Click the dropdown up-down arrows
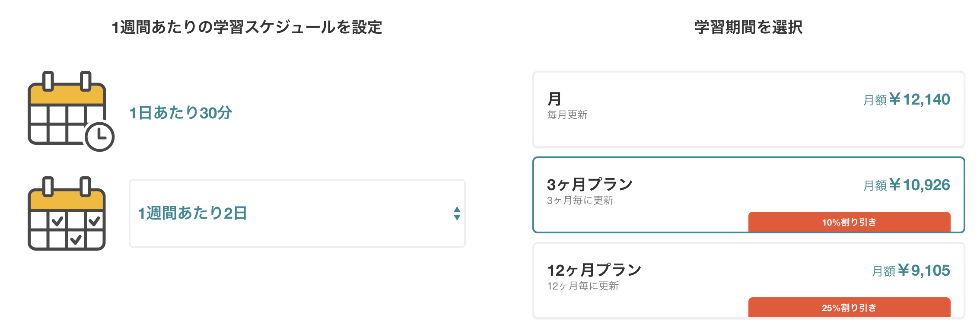Viewport: 980px width, 331px height. point(457,213)
